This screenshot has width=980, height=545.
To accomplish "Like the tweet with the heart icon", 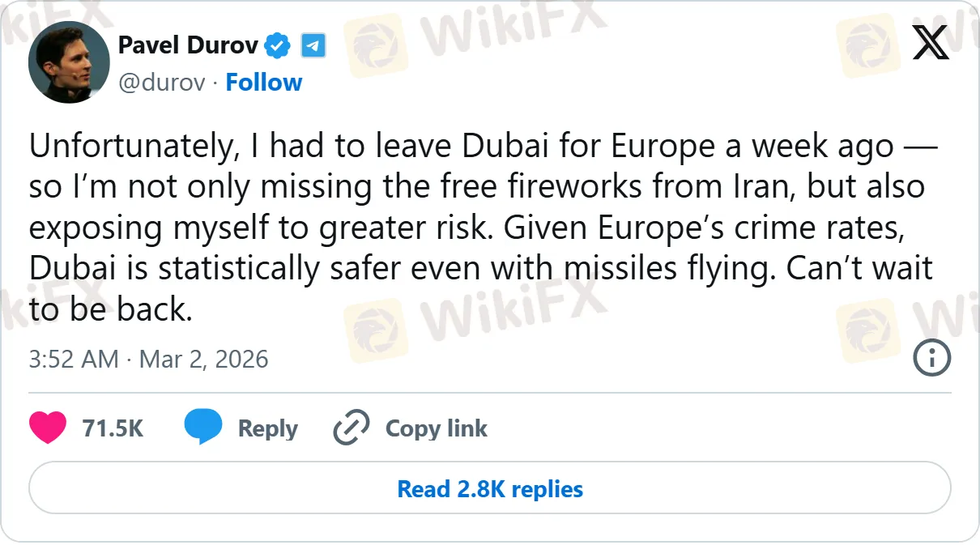I will click(48, 428).
